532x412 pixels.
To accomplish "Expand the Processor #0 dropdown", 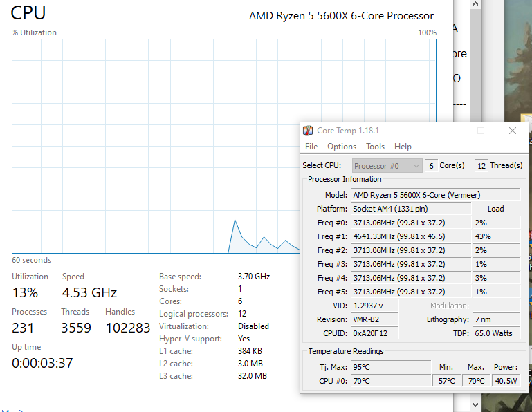I will (387, 166).
